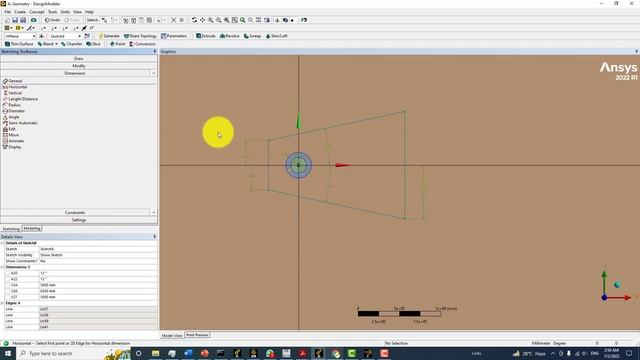The width and height of the screenshot is (640, 360).
Task: Toggle the V26 dimension parameter checkbox
Action: [7, 291]
